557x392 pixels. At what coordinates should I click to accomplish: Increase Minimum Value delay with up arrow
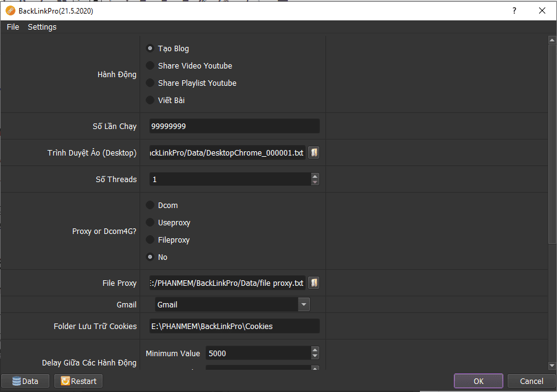pos(315,350)
